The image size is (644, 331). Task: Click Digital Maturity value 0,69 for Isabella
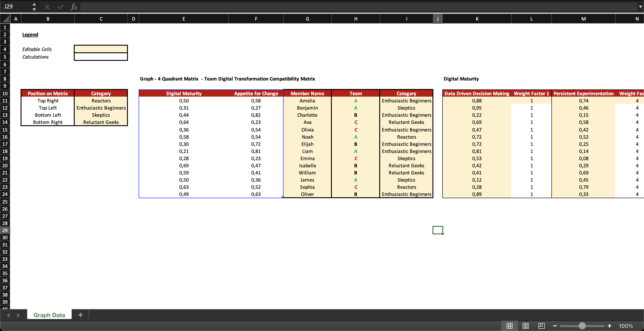184,165
